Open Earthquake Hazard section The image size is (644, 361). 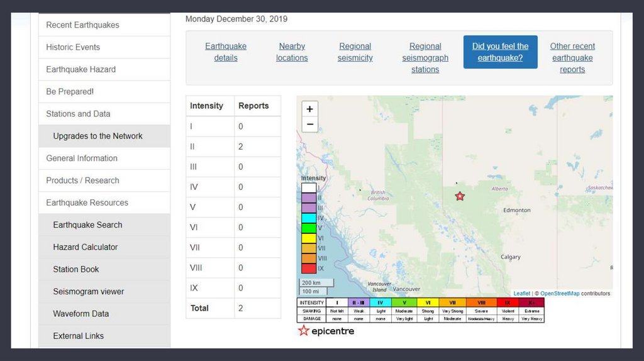pyautogui.click(x=80, y=69)
